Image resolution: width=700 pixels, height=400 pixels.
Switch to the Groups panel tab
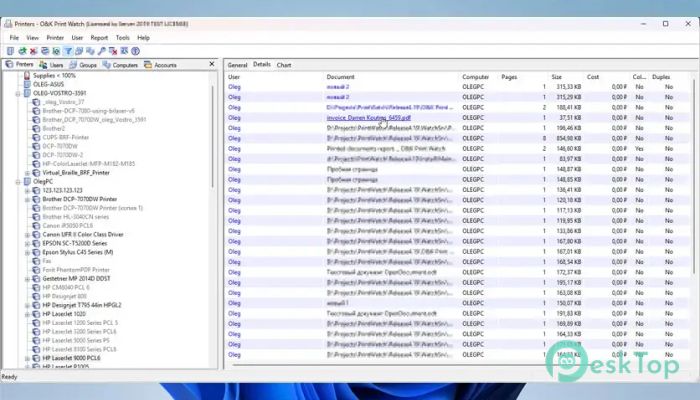point(83,65)
